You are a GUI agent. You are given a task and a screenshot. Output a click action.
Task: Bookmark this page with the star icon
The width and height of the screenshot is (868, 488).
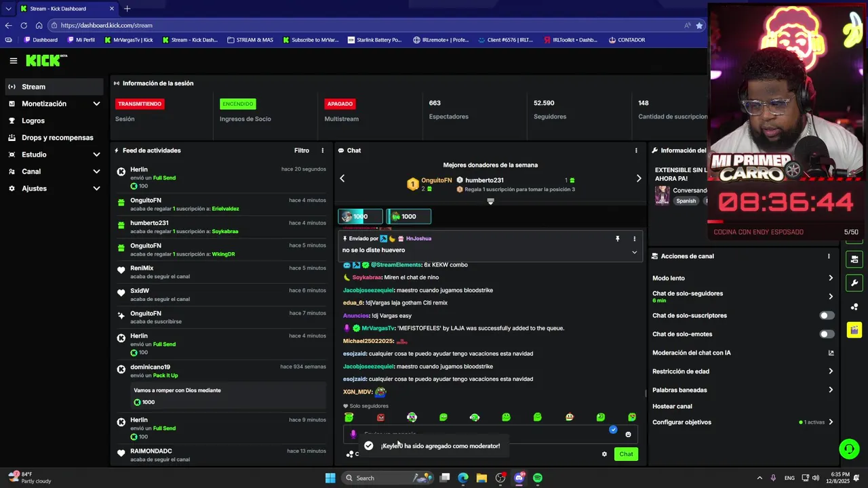pos(699,25)
